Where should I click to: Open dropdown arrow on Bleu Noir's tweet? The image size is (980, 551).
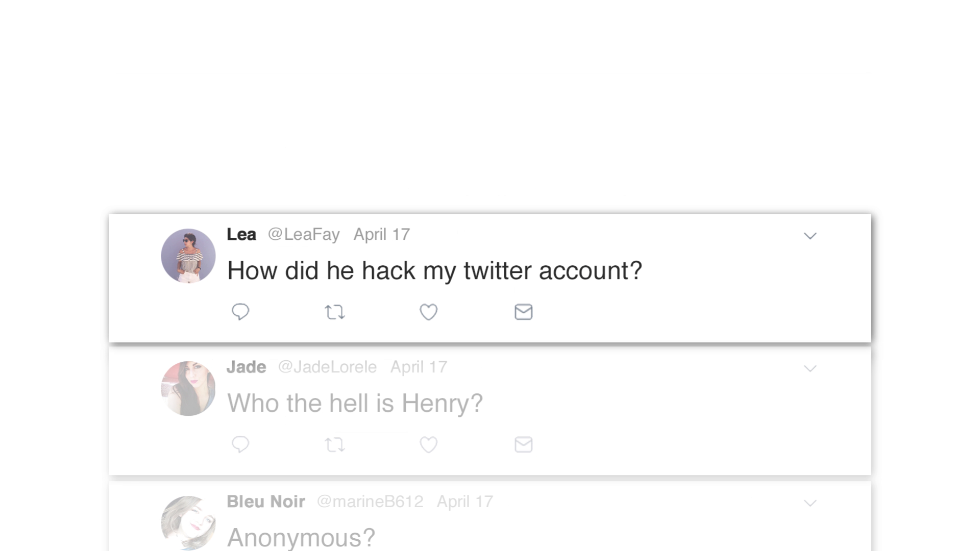tap(810, 503)
